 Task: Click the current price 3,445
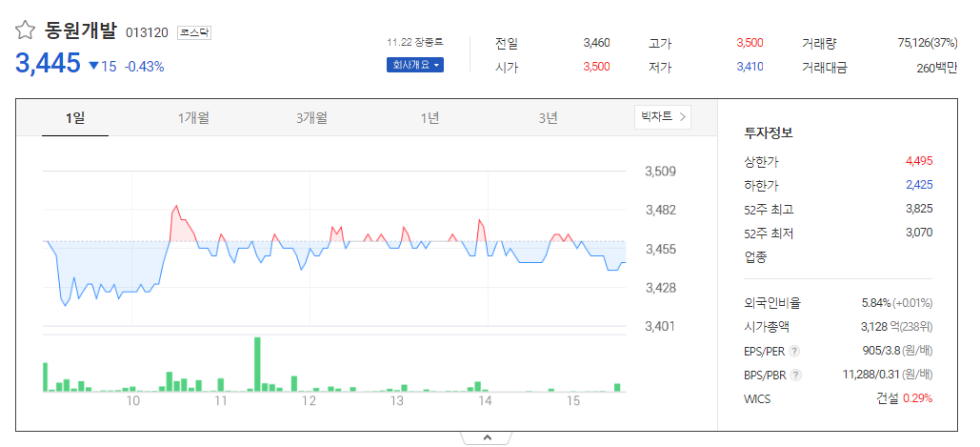[x=49, y=63]
